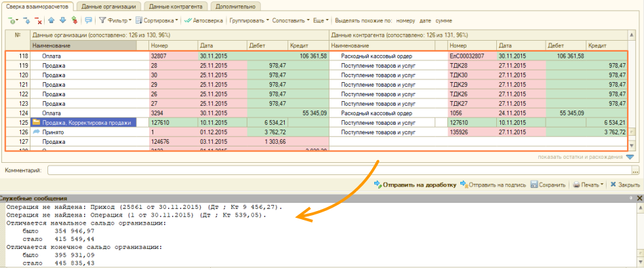
Task: Click cell ЕлС00032807
Action: pos(472,56)
